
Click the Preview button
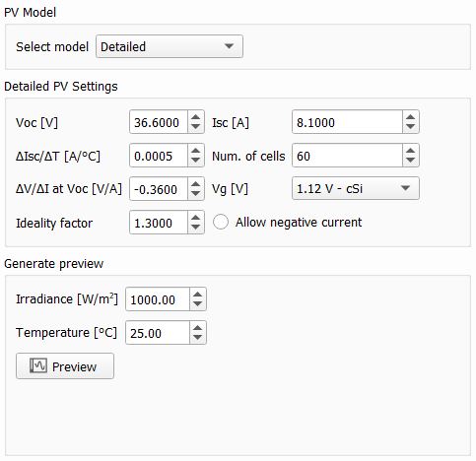(65, 366)
